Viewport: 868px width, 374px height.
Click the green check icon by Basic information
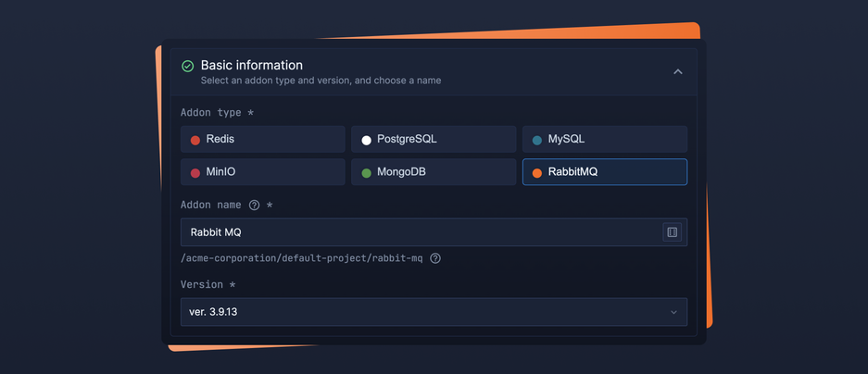[x=188, y=67]
